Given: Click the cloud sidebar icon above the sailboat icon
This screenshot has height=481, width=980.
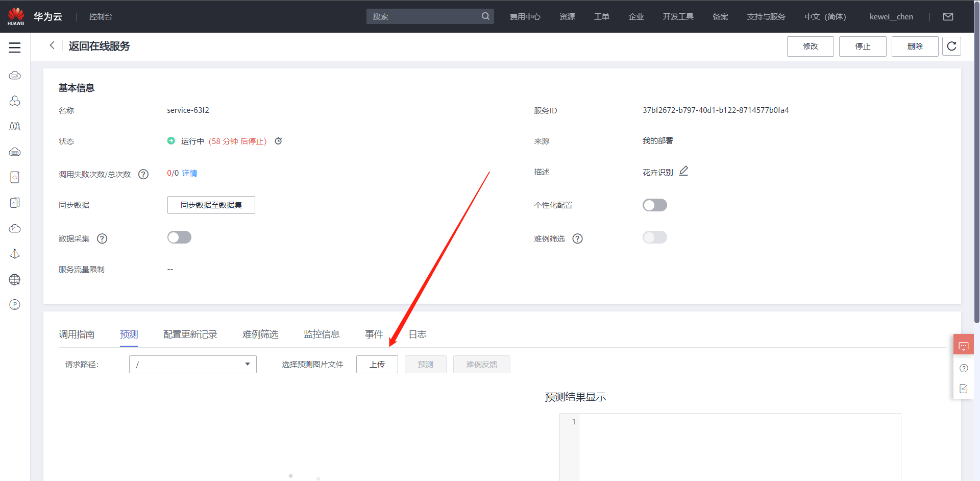Looking at the screenshot, I should pyautogui.click(x=15, y=228).
